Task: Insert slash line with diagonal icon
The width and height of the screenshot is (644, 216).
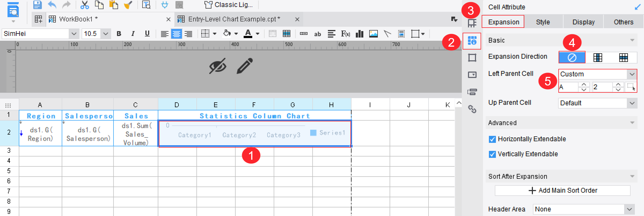Action: 387,34
